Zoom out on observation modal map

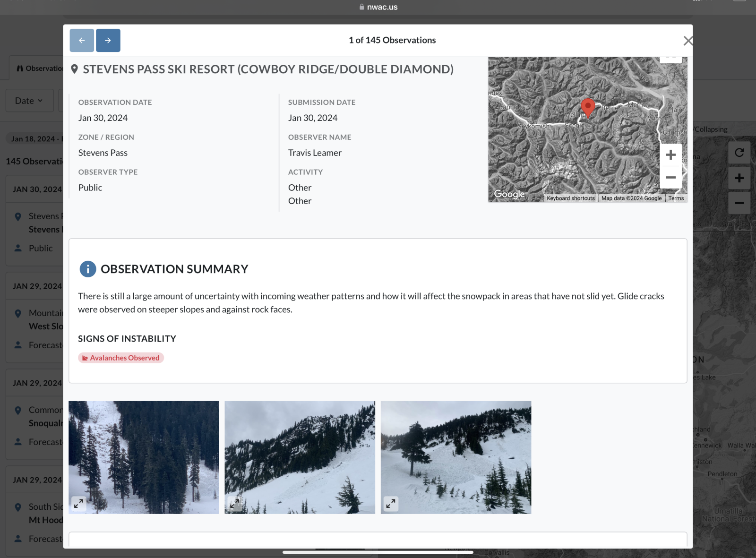coord(670,178)
